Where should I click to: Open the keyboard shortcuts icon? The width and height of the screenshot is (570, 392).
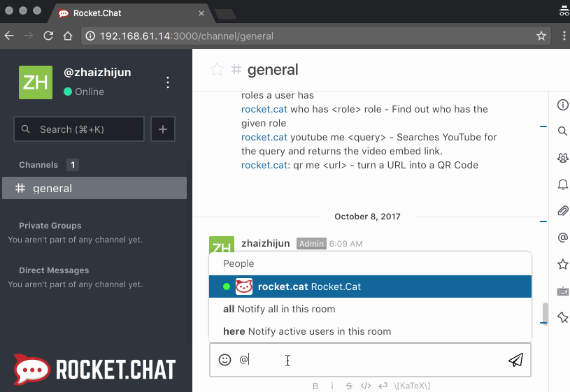[563, 291]
